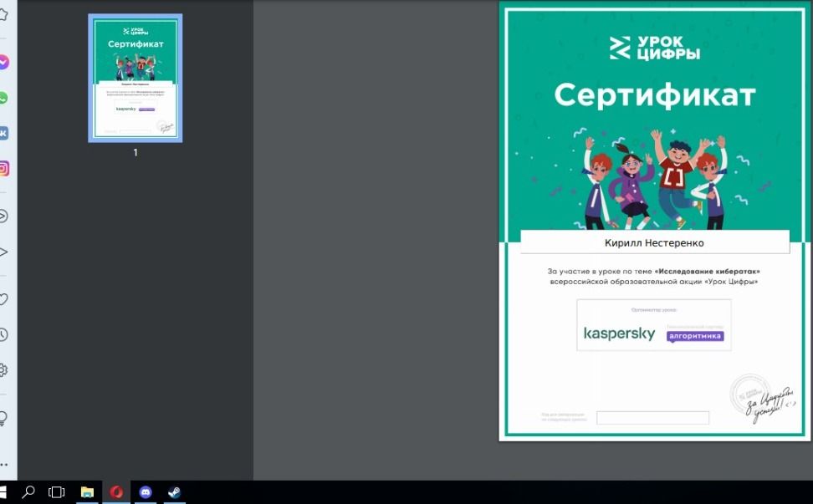Viewport: 813px width, 504px height.
Task: Open Windows Start menu
Action: [3, 491]
